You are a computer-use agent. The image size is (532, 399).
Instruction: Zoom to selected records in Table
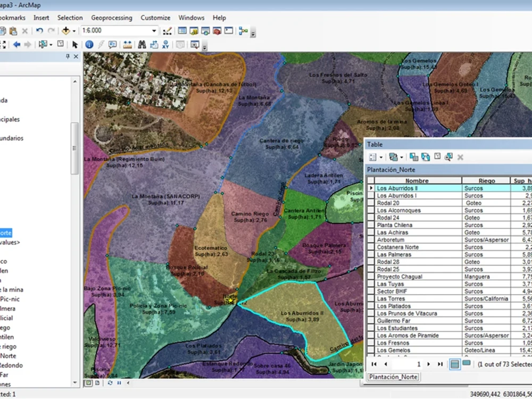point(448,157)
